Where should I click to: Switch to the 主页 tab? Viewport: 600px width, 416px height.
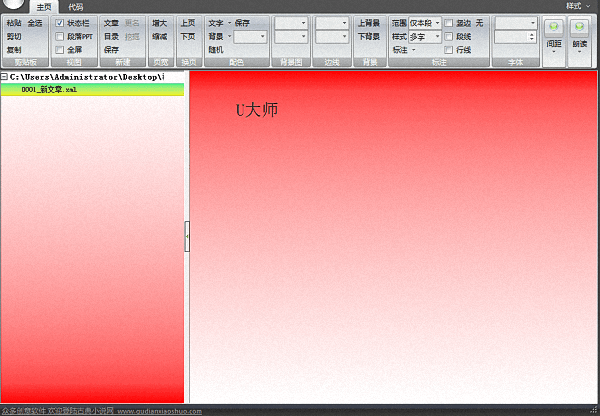pyautogui.click(x=44, y=7)
